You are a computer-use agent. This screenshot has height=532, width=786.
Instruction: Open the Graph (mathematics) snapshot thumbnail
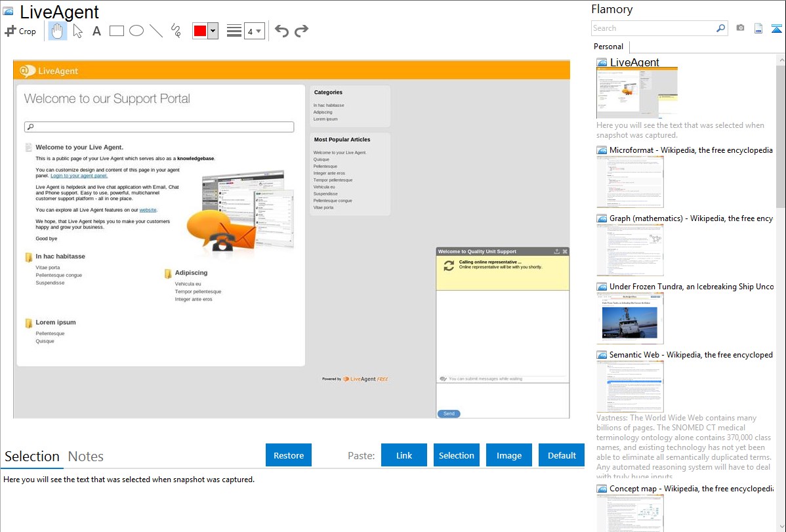click(x=630, y=250)
